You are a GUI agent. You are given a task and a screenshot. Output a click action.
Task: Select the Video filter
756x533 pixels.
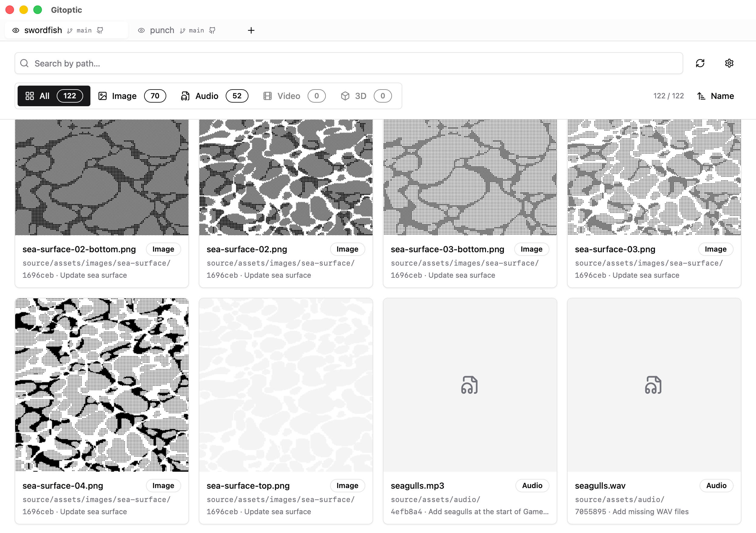click(x=294, y=96)
